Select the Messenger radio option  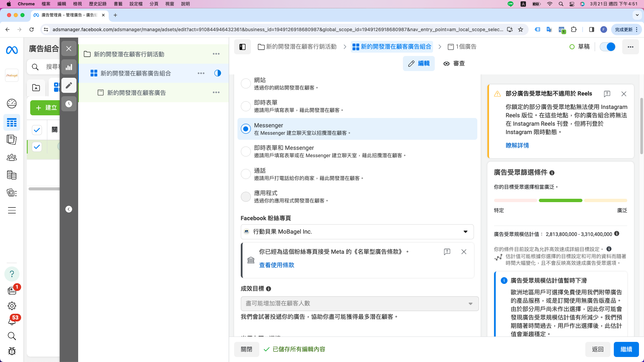coord(246,129)
